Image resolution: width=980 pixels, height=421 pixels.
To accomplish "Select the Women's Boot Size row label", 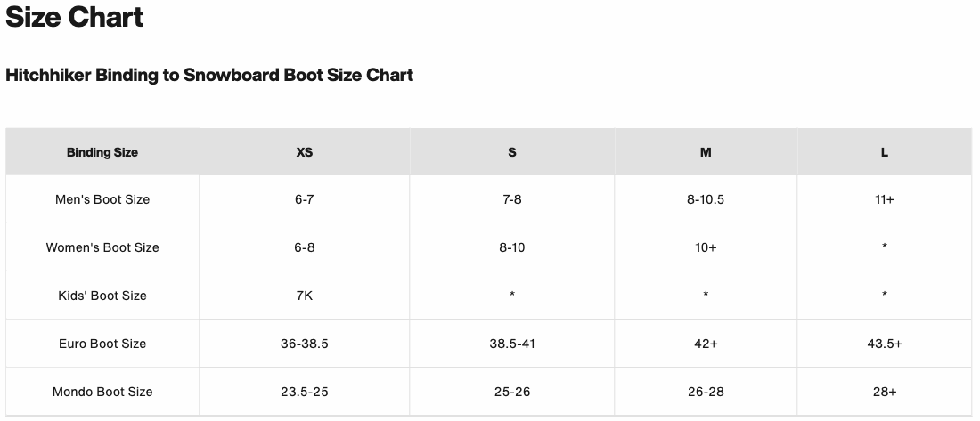I will point(102,247).
